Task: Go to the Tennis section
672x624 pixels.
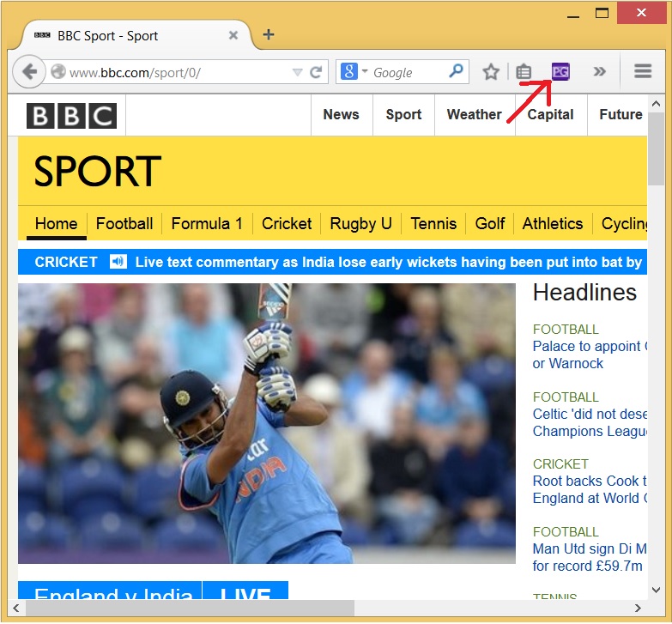Action: point(433,224)
